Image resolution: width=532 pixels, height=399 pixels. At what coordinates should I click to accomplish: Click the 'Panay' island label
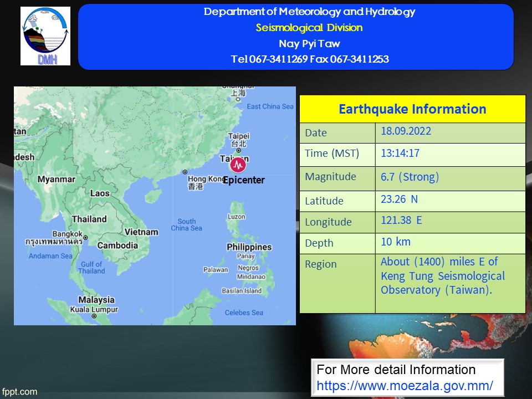(246, 256)
